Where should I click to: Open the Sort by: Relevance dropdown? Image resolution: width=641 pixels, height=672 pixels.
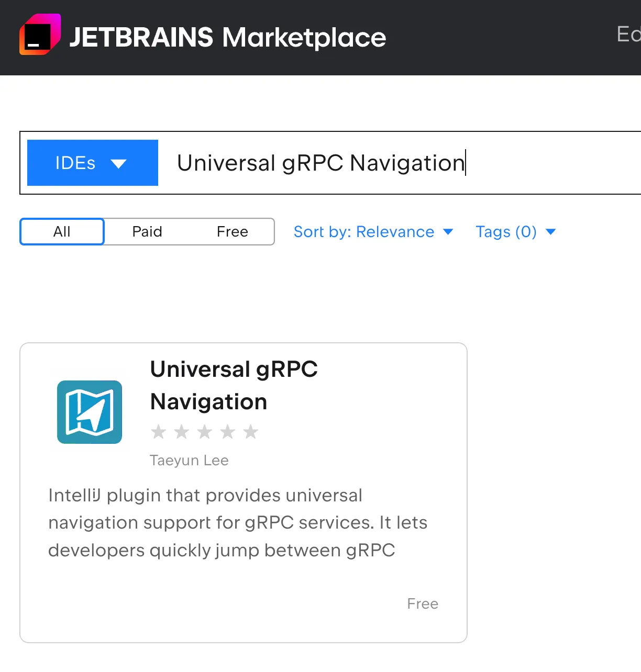(373, 232)
